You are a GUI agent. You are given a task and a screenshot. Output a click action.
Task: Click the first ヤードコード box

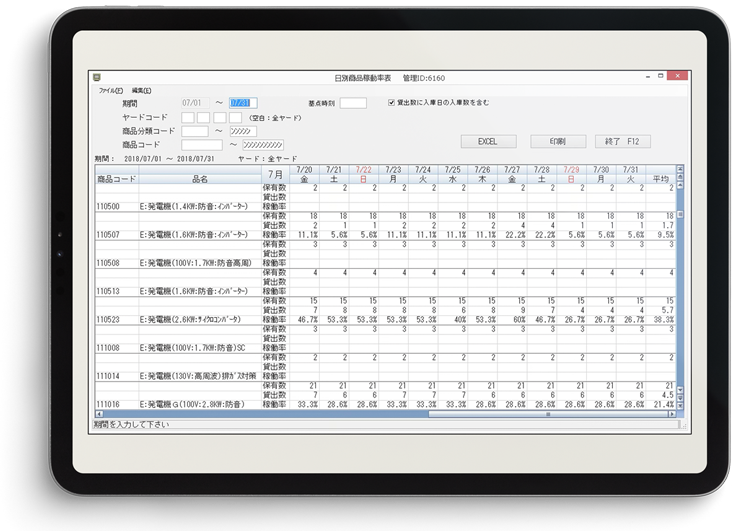[188, 118]
